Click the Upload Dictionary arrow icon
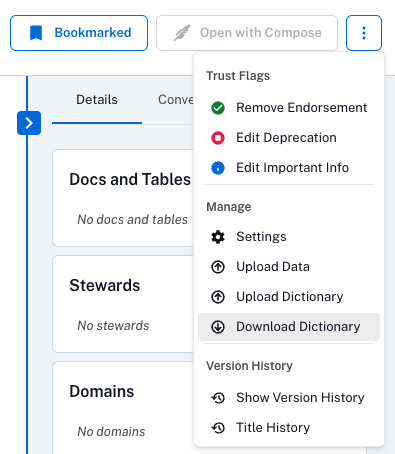Image resolution: width=395 pixels, height=454 pixels. (x=218, y=297)
